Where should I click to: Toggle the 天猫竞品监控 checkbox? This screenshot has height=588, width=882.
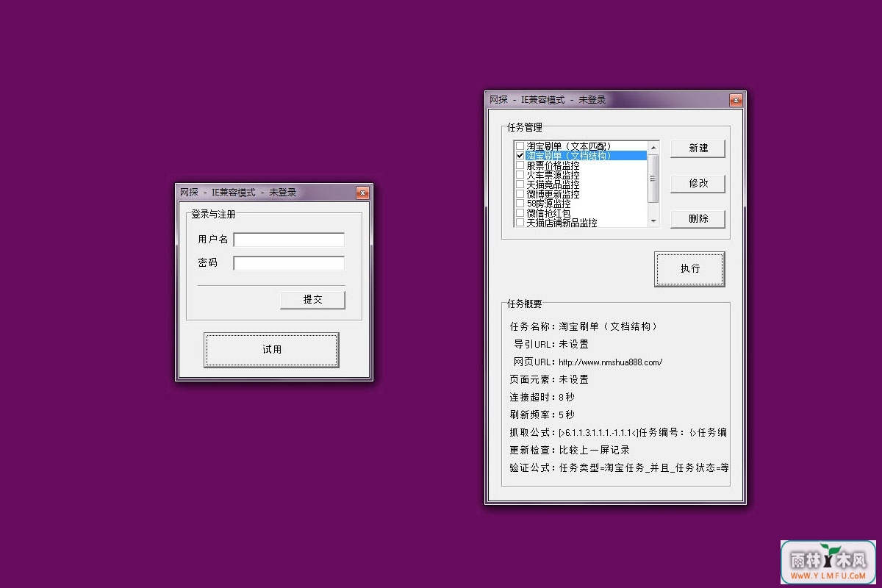click(520, 184)
